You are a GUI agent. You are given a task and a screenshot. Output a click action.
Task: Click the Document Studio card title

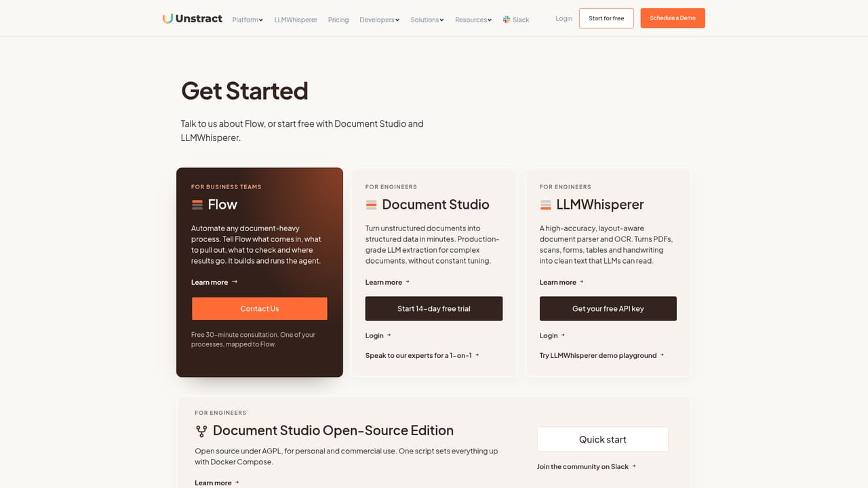pyautogui.click(x=435, y=205)
